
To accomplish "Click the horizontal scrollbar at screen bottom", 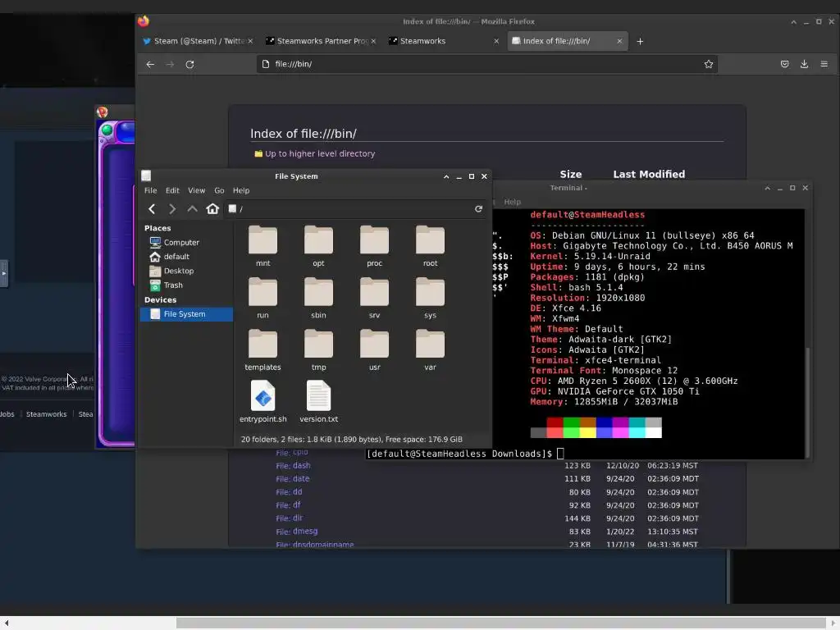I will pos(501,623).
